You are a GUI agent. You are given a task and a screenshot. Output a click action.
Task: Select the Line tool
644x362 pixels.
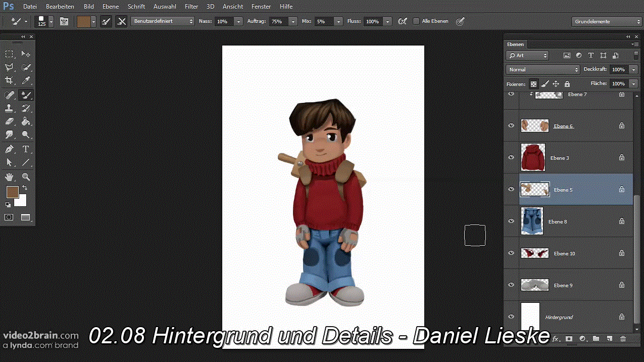point(26,162)
